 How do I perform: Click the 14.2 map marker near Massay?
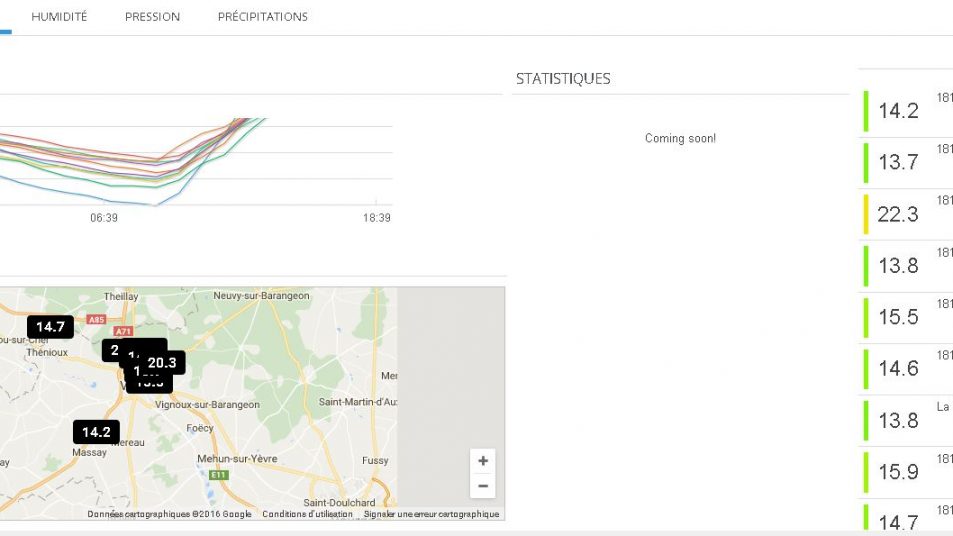click(96, 432)
